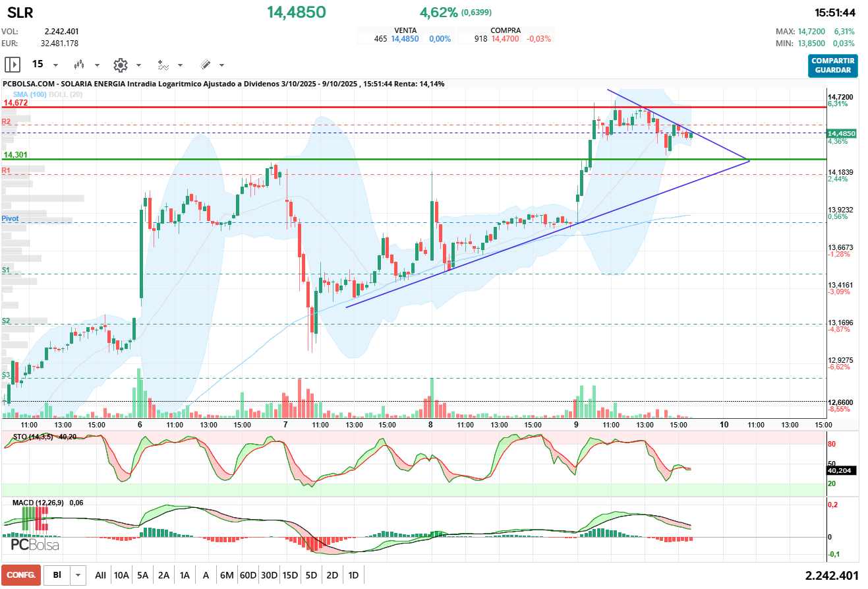868x589 pixels.
Task: Click the red CONFIG. button
Action: coord(21,575)
